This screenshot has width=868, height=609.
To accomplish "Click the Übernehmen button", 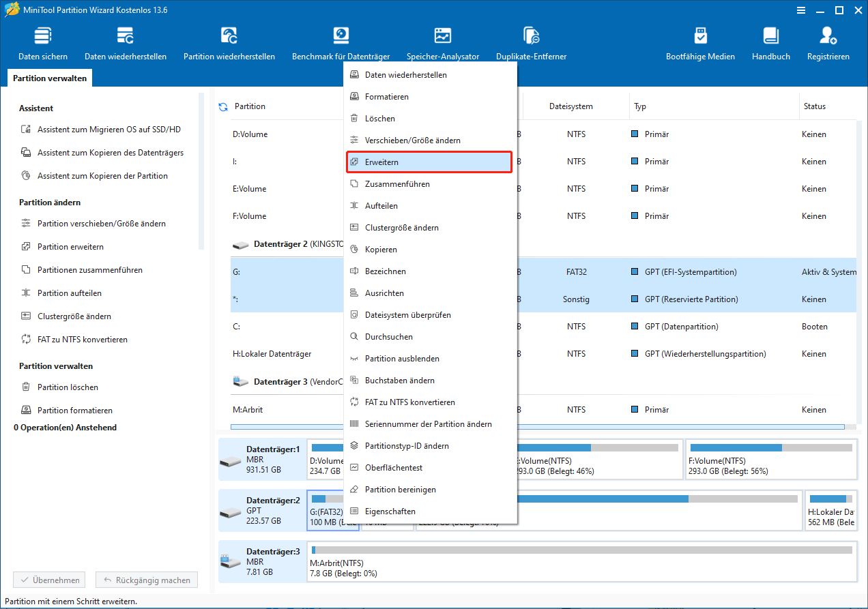I will click(x=49, y=580).
